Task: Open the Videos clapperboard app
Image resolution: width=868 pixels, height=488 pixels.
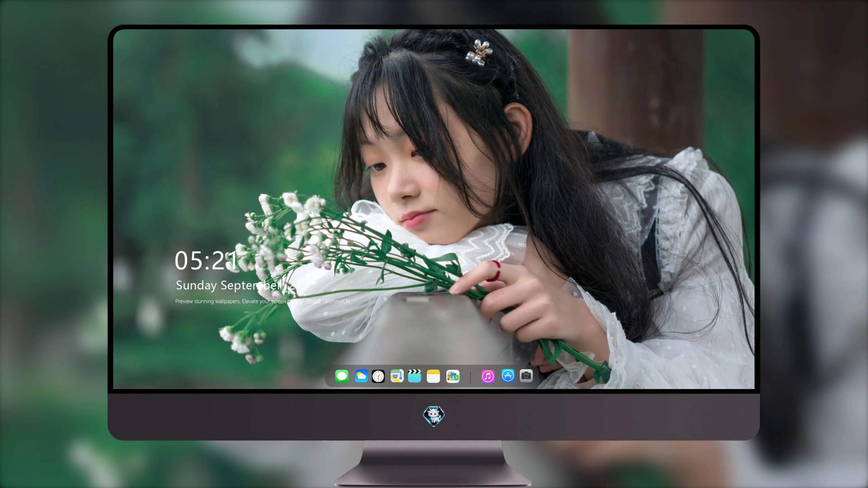Action: pos(415,376)
